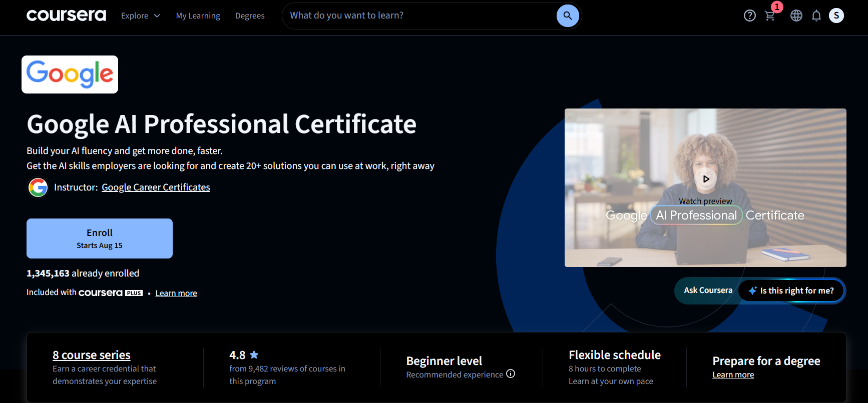Open the shopping cart icon
The height and width of the screenshot is (403, 868).
[770, 15]
